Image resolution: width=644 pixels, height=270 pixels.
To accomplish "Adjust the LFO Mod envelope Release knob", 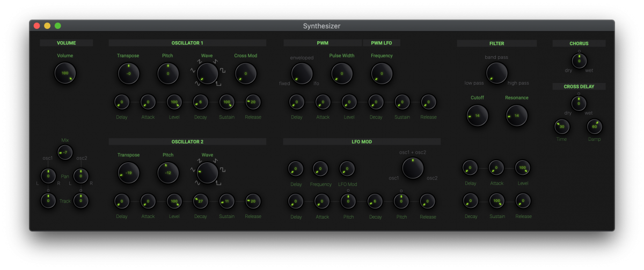I will pos(428,201).
